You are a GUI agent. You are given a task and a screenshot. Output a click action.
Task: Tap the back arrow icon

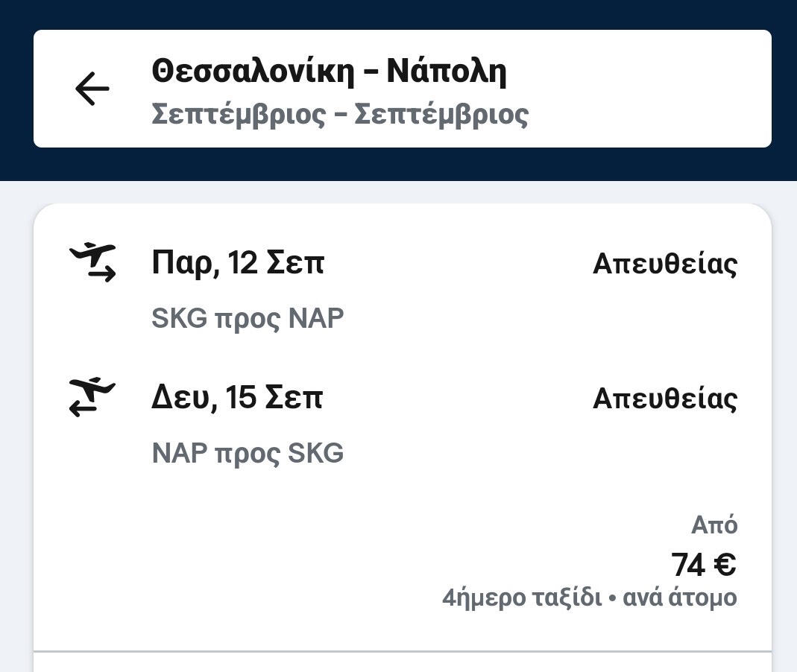click(x=92, y=89)
